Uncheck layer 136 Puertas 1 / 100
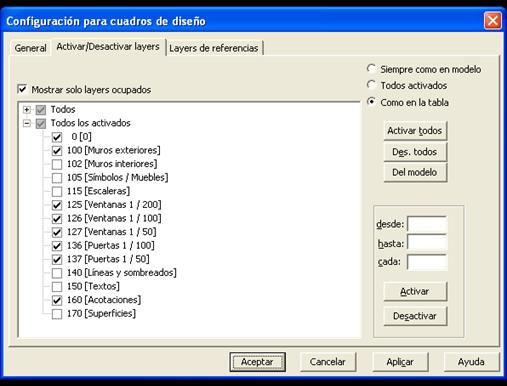 (57, 246)
